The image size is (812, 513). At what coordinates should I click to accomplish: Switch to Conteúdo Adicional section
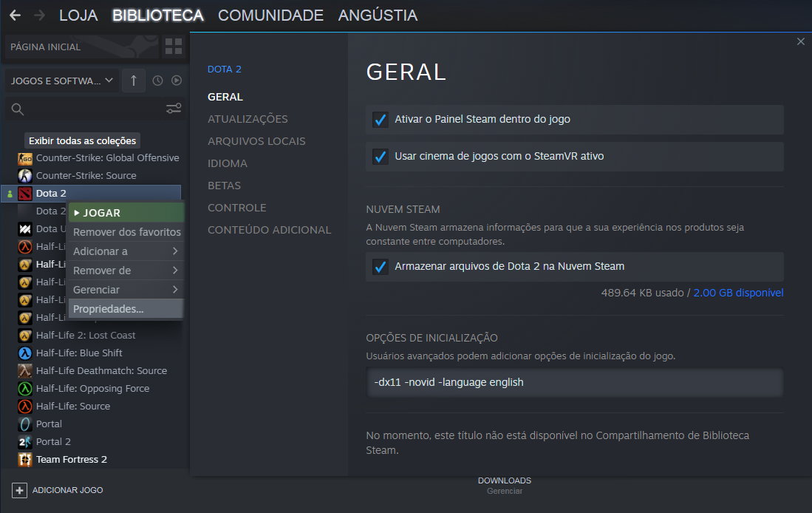(269, 230)
